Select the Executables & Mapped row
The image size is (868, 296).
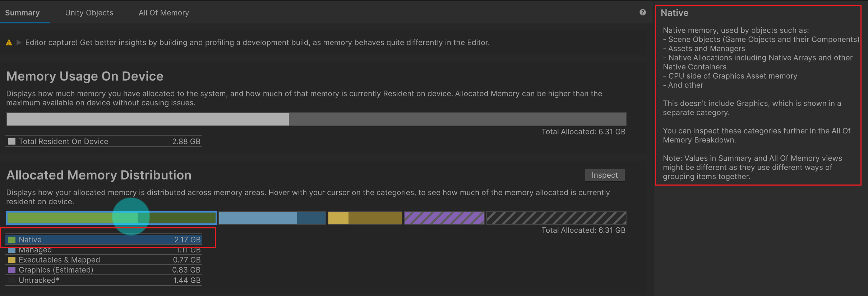tap(104, 260)
